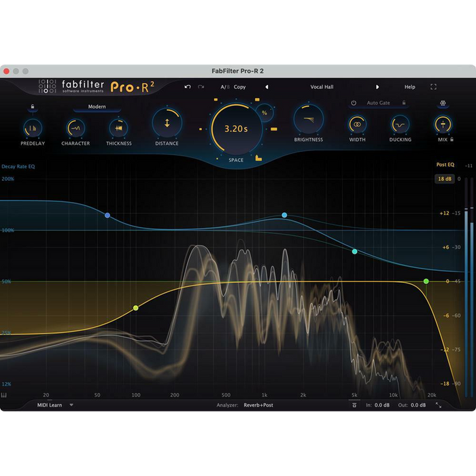The image size is (476, 476).
Task: Open the Auto Gate settings
Action: click(378, 103)
